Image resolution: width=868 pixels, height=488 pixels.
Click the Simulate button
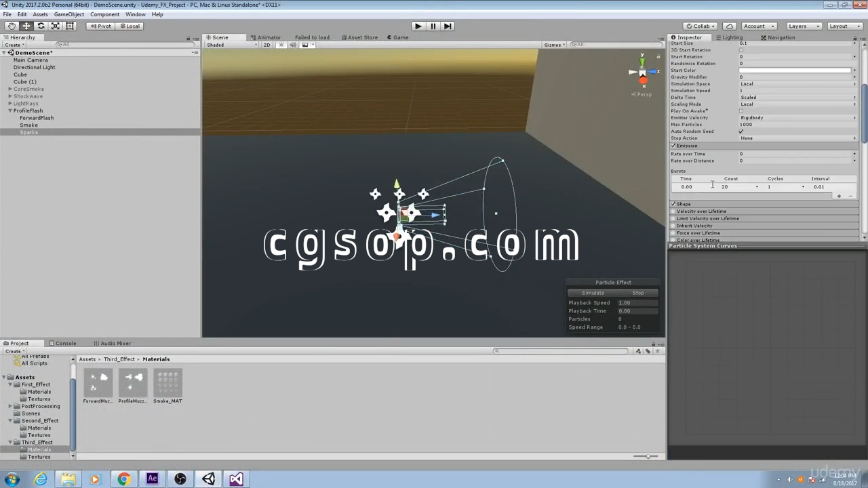593,293
